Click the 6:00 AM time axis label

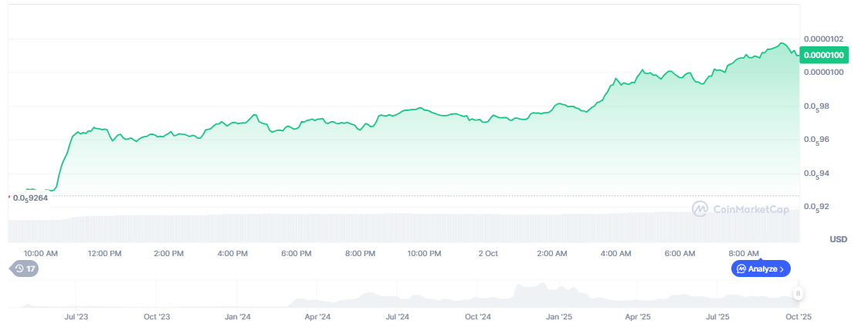(680, 254)
